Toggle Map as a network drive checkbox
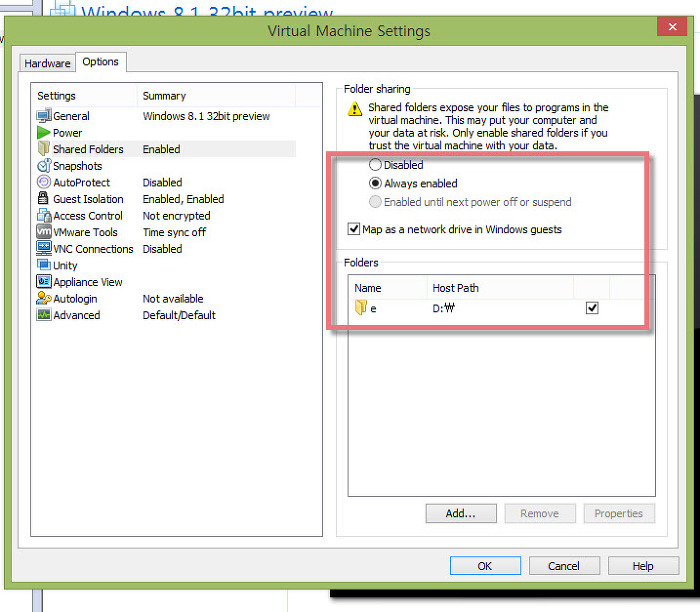 [x=354, y=229]
